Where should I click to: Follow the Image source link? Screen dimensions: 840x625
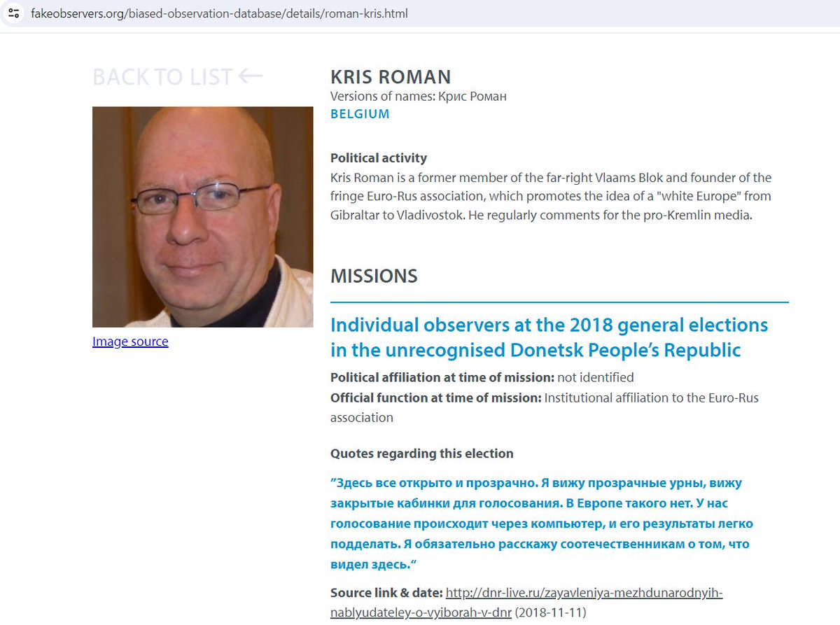130,342
